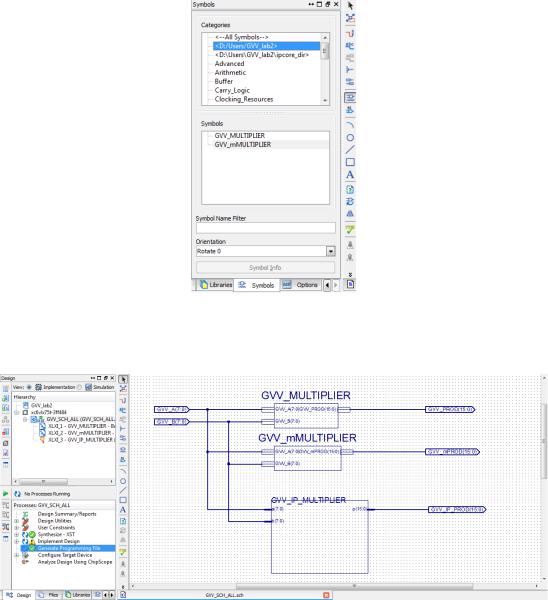
Task: Show more tools via chevron beside the Symbols panel
Action: pyautogui.click(x=350, y=274)
